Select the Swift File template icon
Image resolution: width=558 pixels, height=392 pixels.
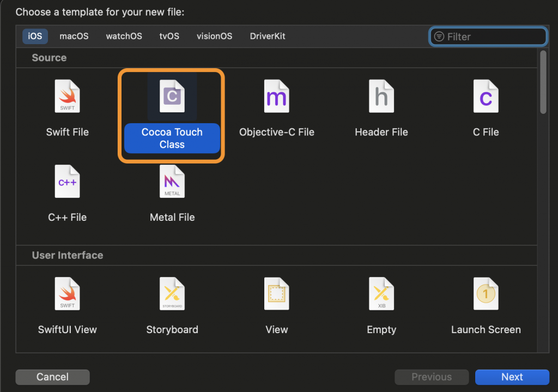pos(67,96)
